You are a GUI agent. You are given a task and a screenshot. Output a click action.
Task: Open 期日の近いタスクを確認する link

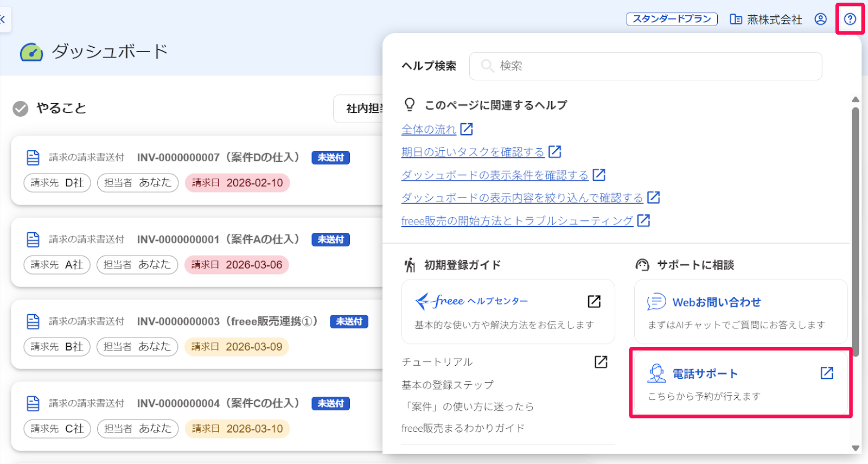[473, 152]
